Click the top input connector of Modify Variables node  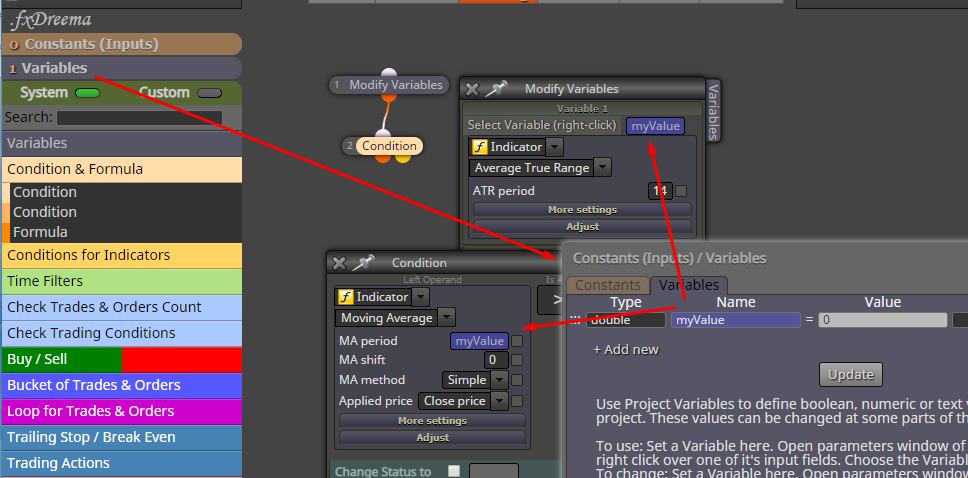coord(388,73)
